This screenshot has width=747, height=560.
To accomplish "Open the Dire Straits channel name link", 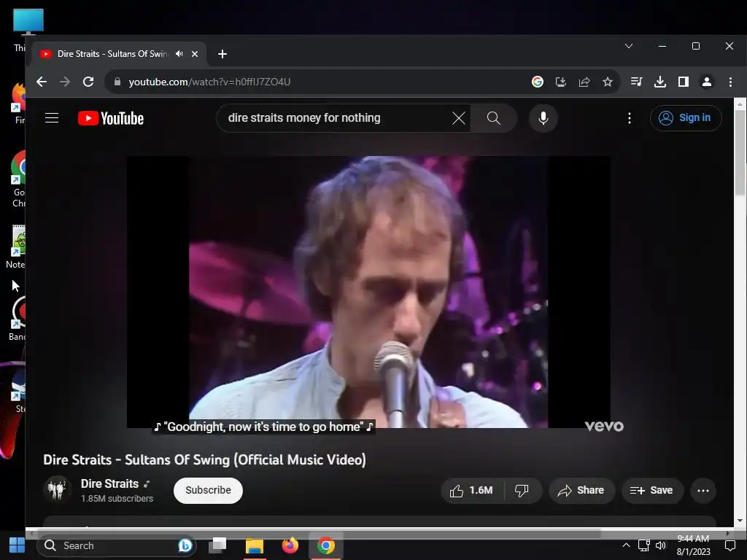I will [109, 484].
